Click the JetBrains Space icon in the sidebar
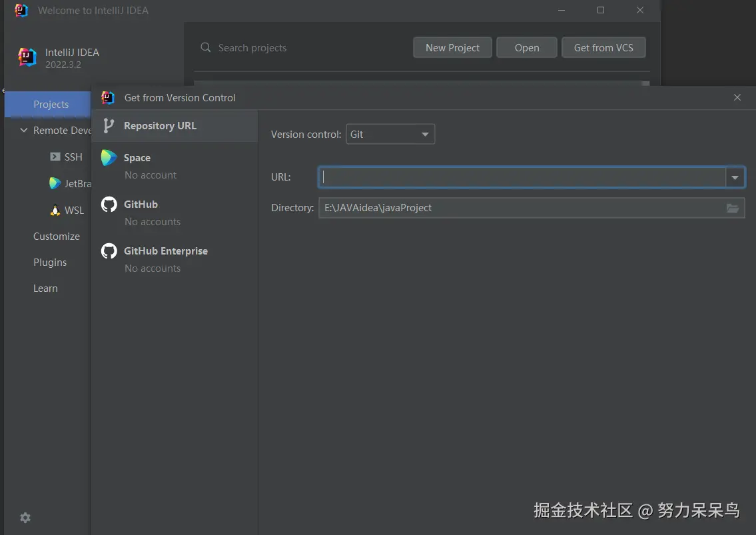Viewport: 756px width, 535px height. click(x=55, y=183)
